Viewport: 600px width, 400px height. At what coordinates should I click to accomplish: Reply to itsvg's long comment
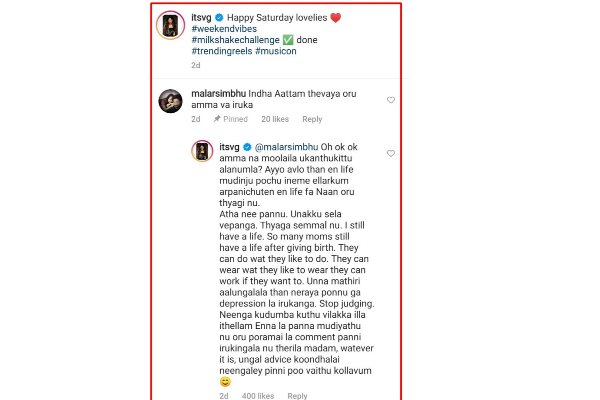(x=298, y=396)
